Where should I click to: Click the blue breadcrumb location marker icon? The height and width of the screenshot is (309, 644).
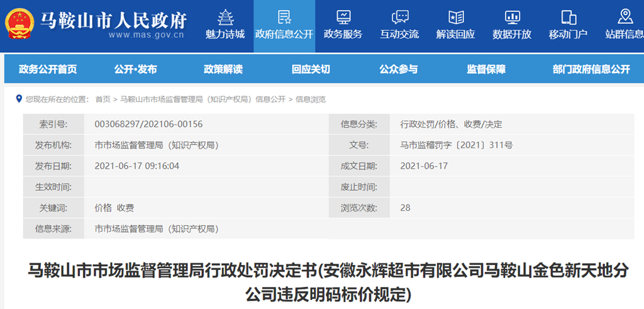coord(18,99)
